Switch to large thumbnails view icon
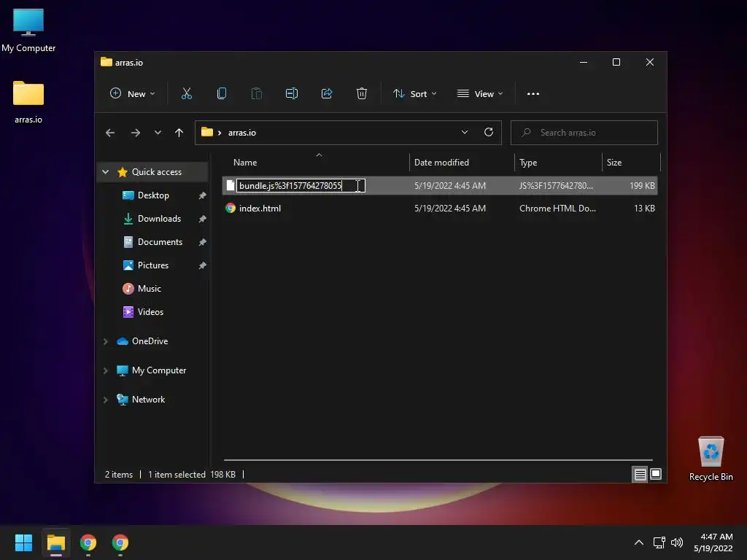 point(656,474)
